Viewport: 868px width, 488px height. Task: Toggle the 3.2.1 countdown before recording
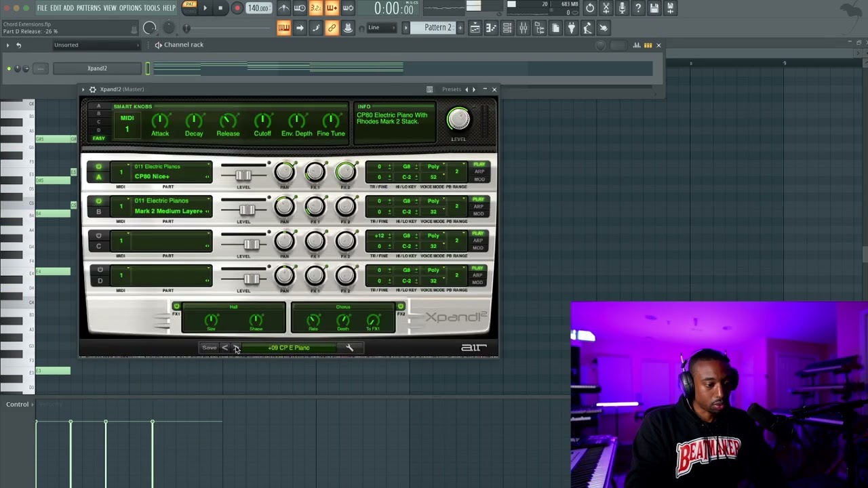point(315,8)
